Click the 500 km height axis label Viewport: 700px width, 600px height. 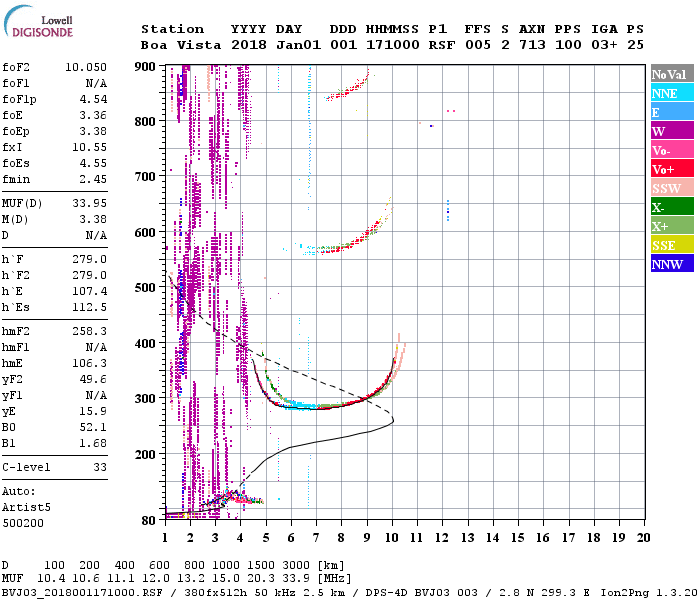[x=145, y=288]
